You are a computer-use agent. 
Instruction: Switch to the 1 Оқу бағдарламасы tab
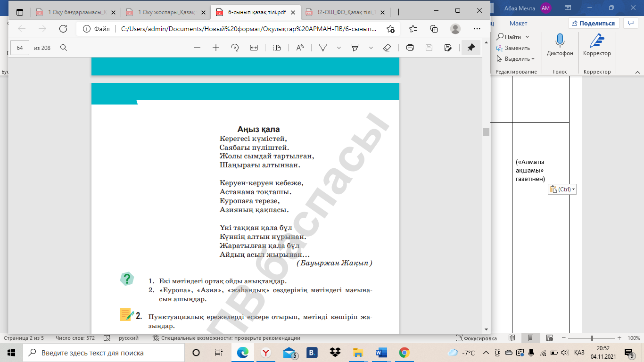(75, 12)
